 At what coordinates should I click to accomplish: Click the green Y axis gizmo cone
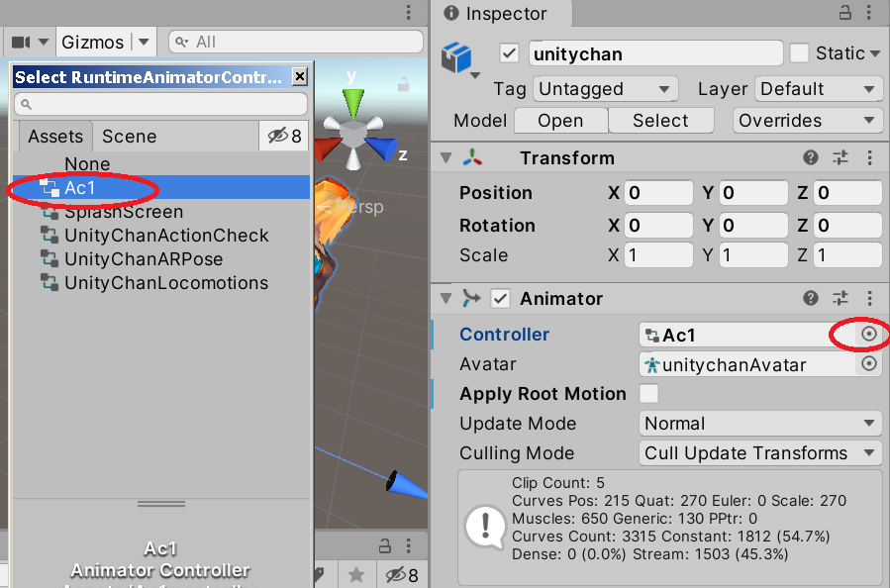pos(353,104)
